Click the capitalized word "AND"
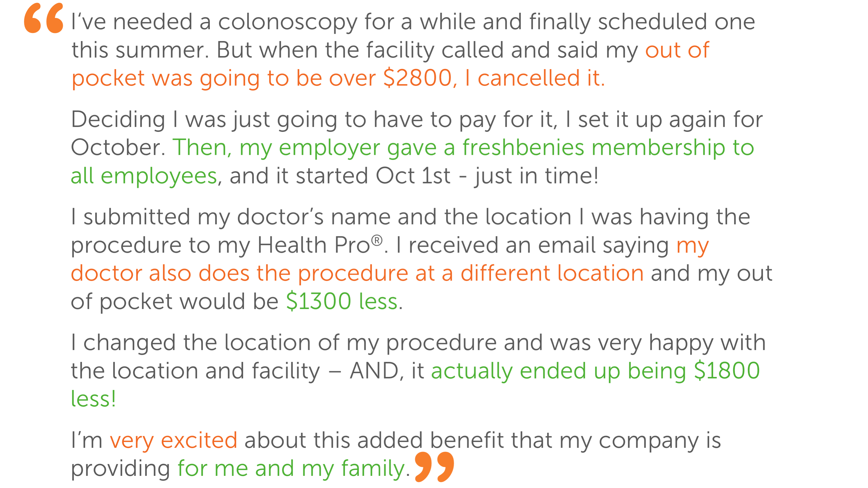The width and height of the screenshot is (868, 488). pos(374,371)
